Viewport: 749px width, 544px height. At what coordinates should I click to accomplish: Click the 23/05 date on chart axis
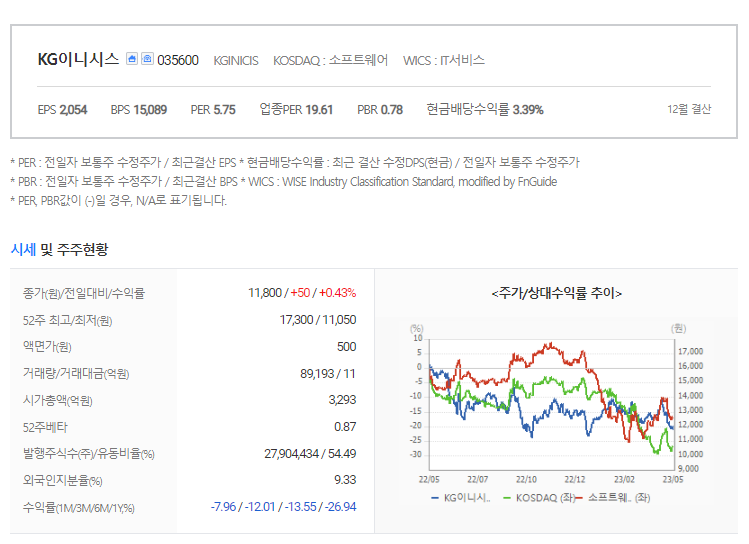(673, 479)
